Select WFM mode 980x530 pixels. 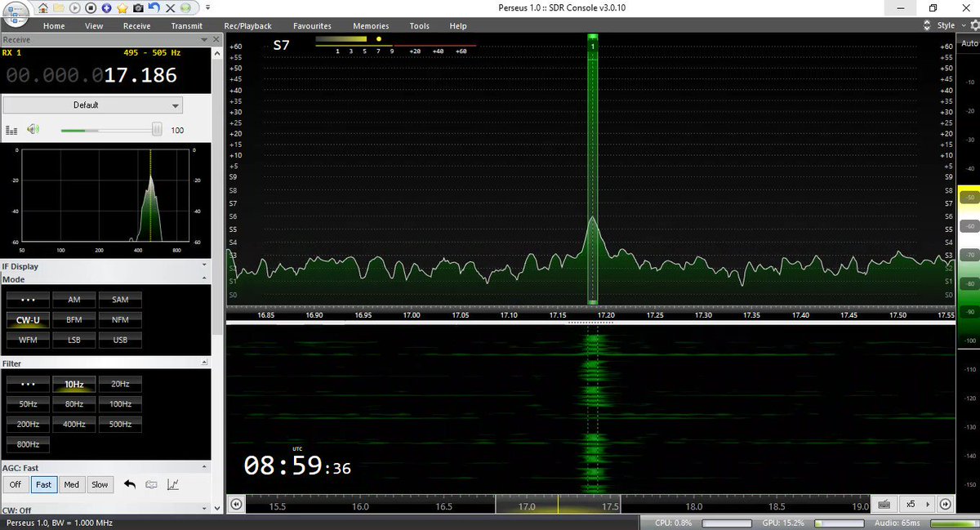[x=28, y=340]
